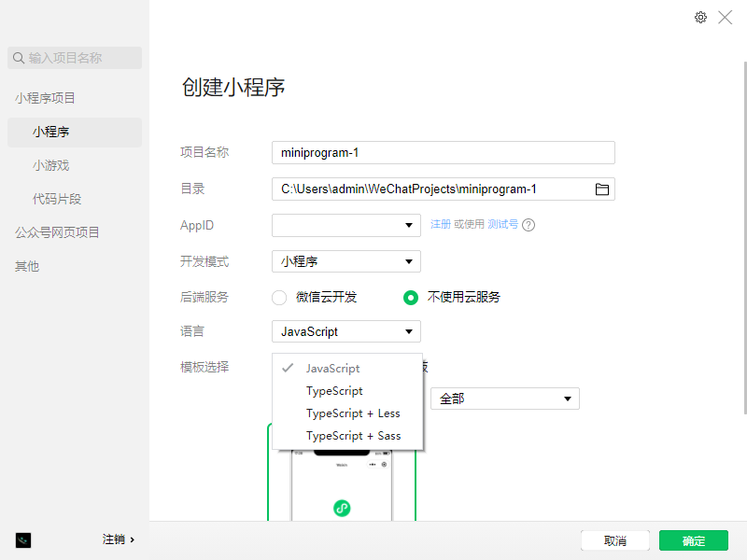Choose TypeScript + Less option
This screenshot has width=747, height=560.
click(x=347, y=413)
